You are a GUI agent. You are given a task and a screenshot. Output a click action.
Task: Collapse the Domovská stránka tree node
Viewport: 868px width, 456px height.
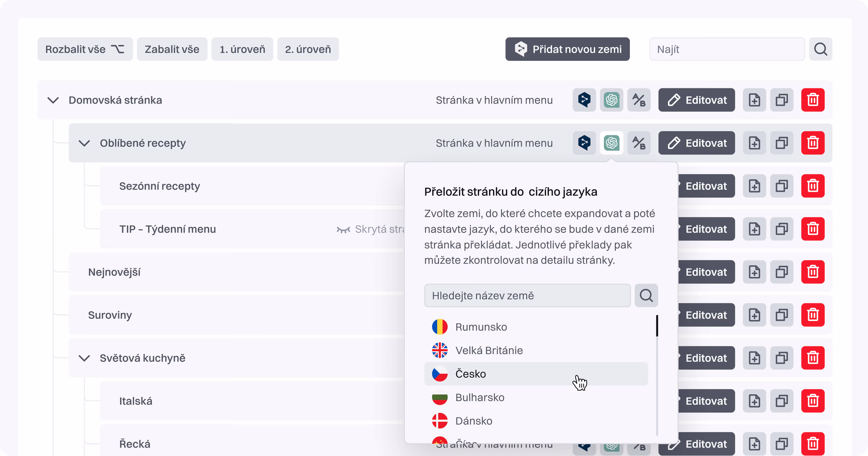(x=53, y=100)
